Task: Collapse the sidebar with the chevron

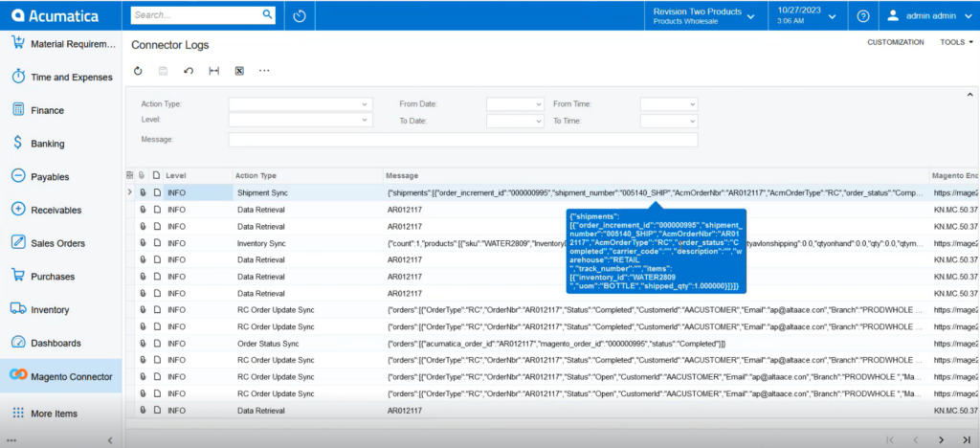Action: 111,440
